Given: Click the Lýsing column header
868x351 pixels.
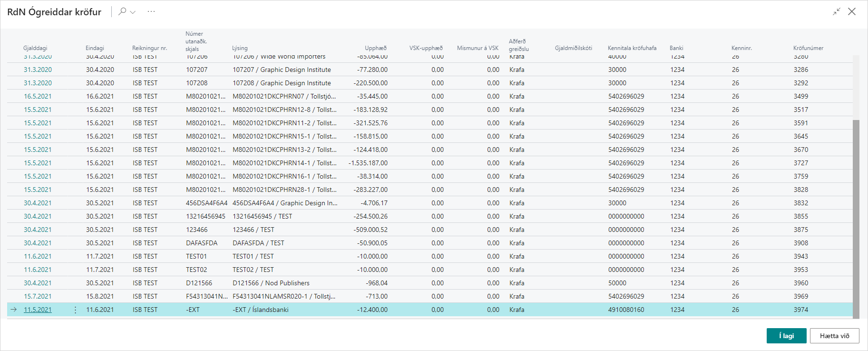Looking at the screenshot, I should point(240,48).
